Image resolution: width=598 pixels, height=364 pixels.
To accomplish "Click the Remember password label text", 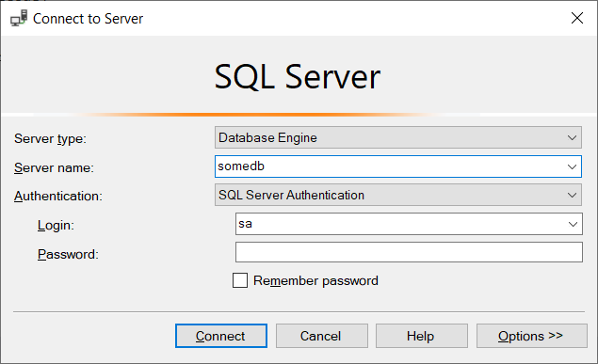I will [315, 280].
